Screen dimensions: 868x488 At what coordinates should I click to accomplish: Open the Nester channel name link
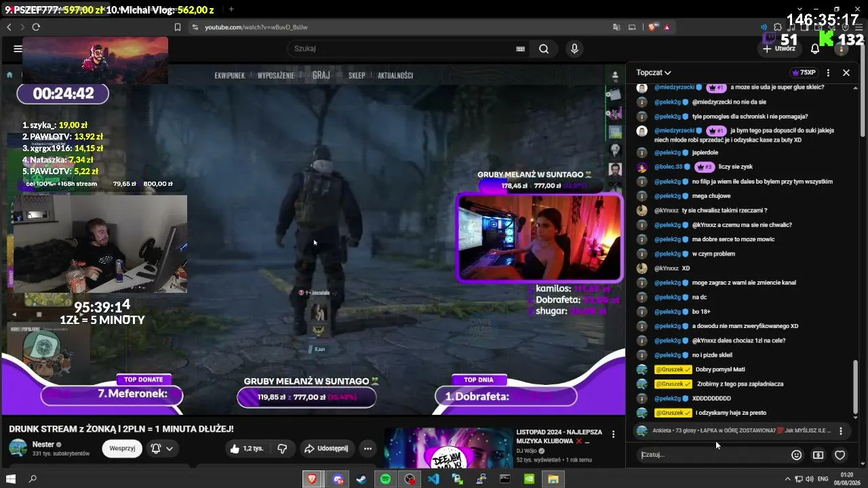[43, 444]
